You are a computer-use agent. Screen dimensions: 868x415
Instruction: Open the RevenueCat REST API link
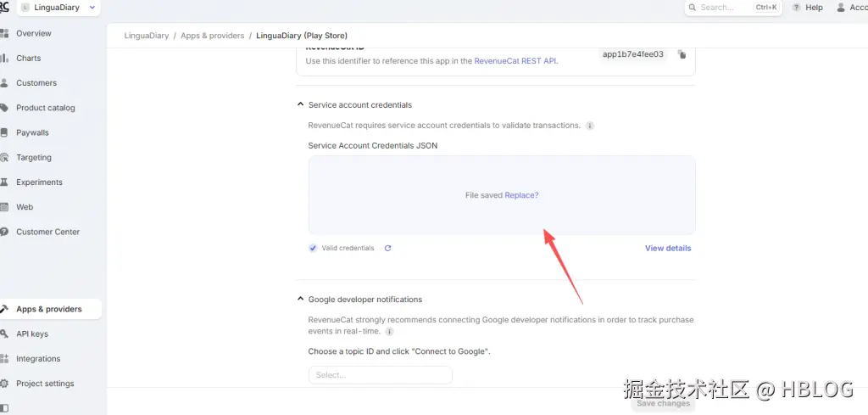point(515,61)
